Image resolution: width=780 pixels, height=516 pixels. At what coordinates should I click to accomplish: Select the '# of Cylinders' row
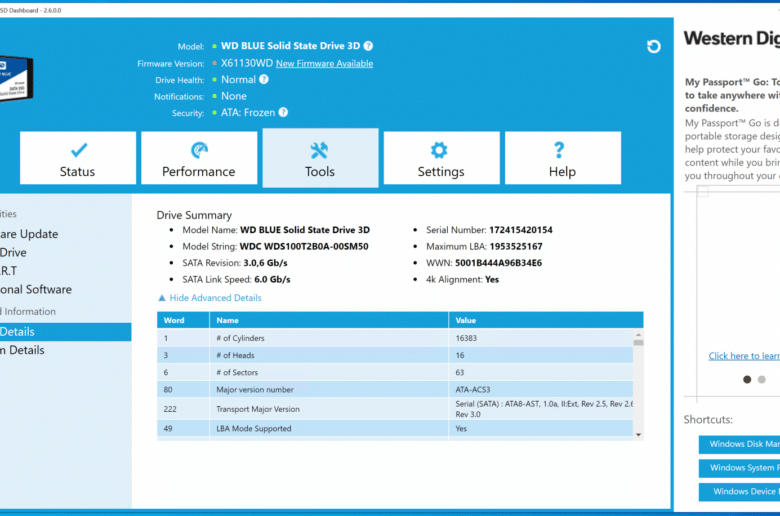pyautogui.click(x=395, y=338)
